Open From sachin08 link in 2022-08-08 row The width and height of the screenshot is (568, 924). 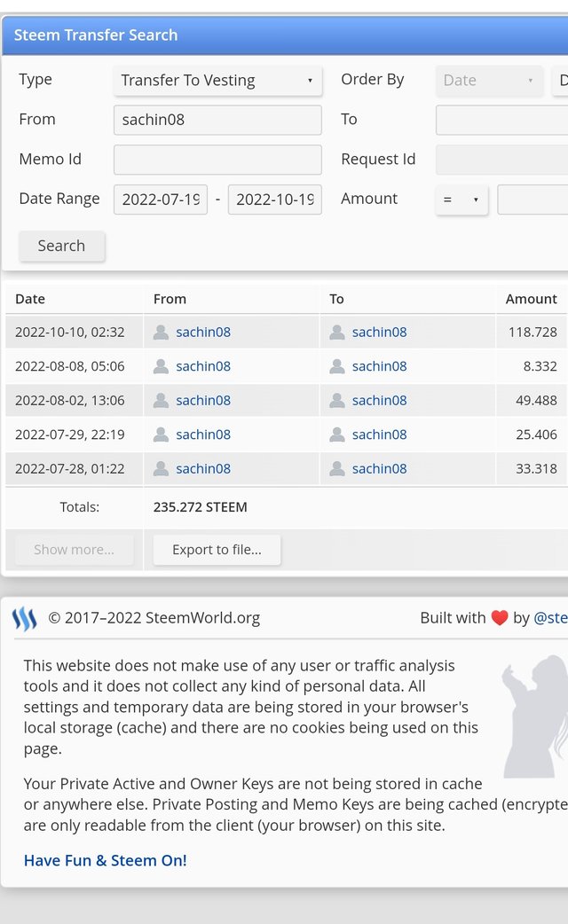pyautogui.click(x=203, y=366)
